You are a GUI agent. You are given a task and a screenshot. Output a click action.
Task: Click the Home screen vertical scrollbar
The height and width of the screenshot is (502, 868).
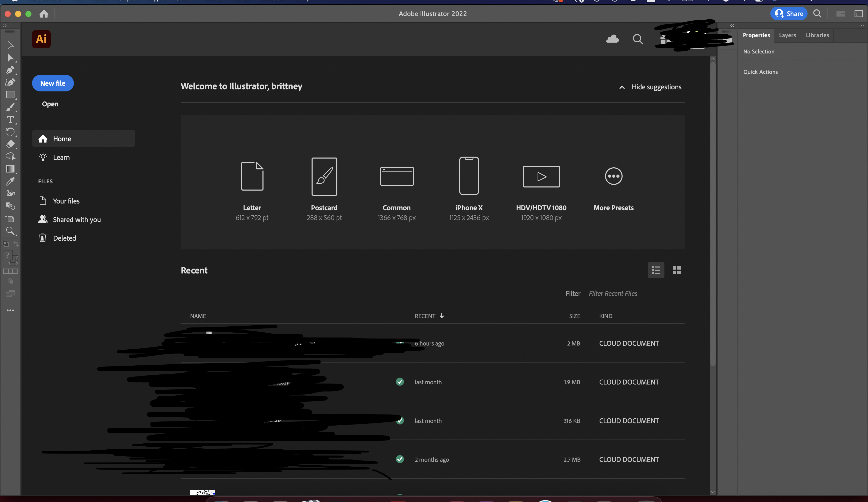pos(713,214)
